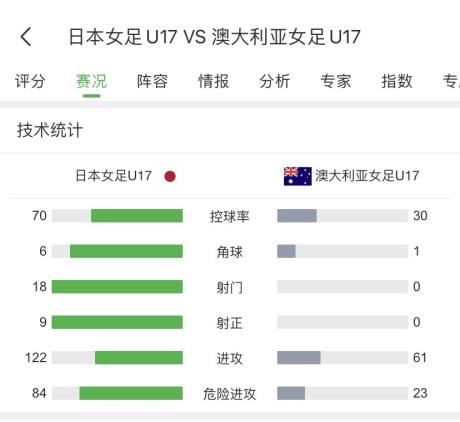460x422 pixels.
Task: Click the match title at top
Action: tap(214, 37)
